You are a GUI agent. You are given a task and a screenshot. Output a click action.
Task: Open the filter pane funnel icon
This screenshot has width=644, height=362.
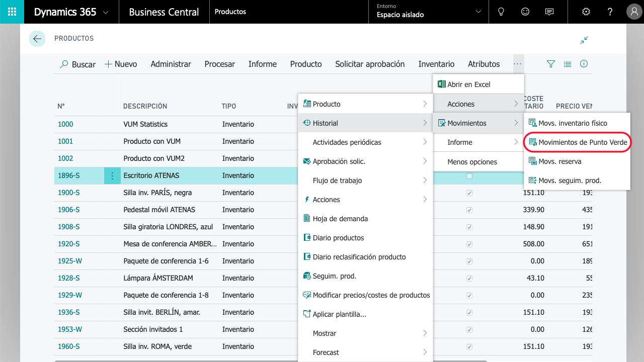[x=551, y=64]
